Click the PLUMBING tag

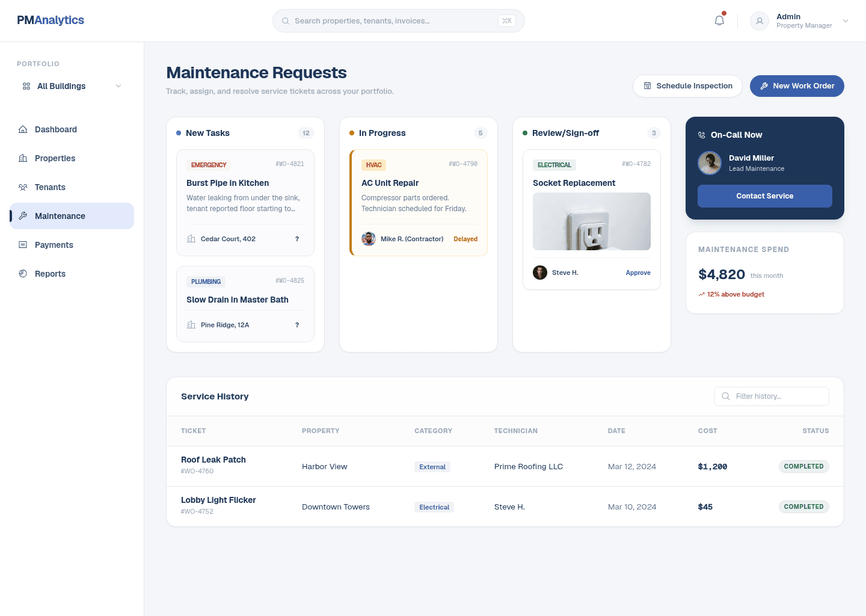point(206,282)
